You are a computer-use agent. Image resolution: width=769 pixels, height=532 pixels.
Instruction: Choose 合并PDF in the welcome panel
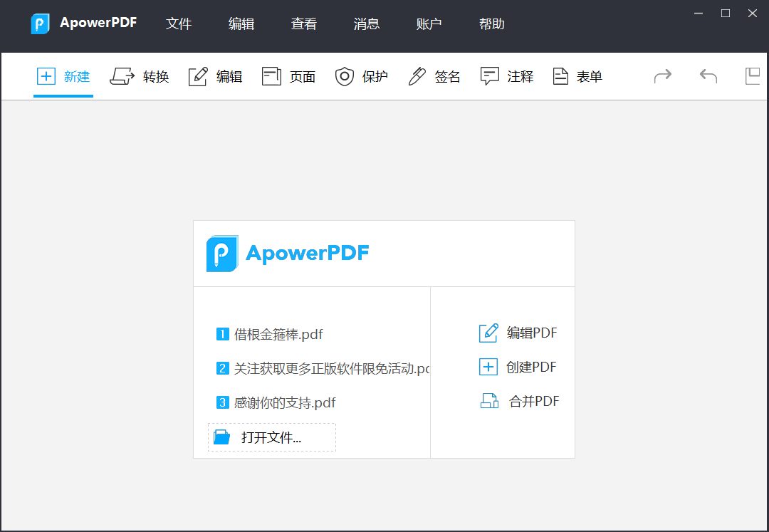pyautogui.click(x=519, y=401)
